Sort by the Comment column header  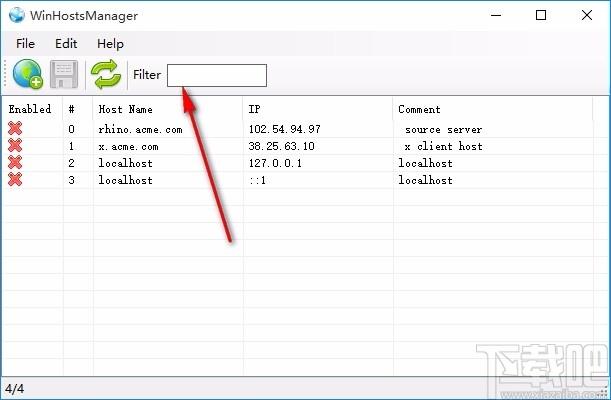(419, 109)
